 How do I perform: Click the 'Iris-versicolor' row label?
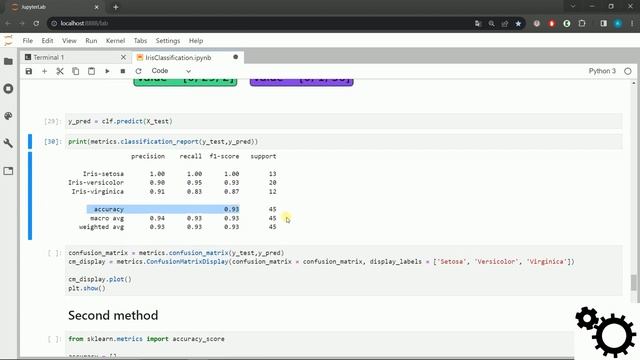click(96, 182)
